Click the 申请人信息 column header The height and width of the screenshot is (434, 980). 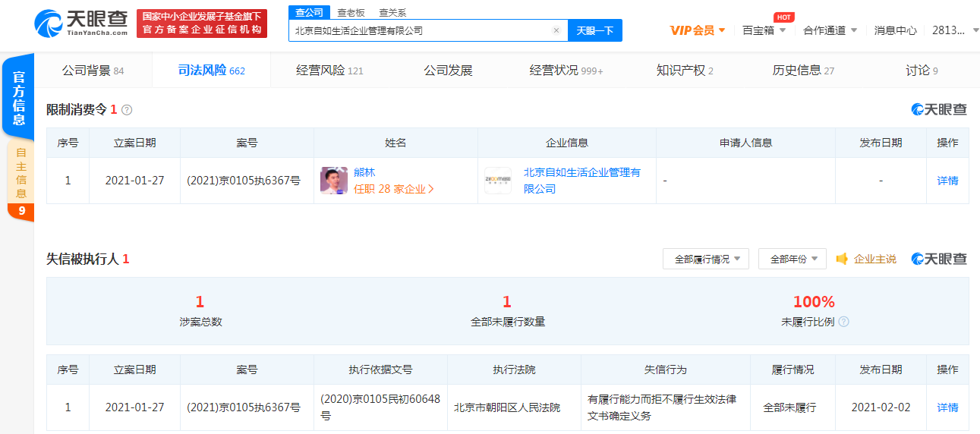745,143
